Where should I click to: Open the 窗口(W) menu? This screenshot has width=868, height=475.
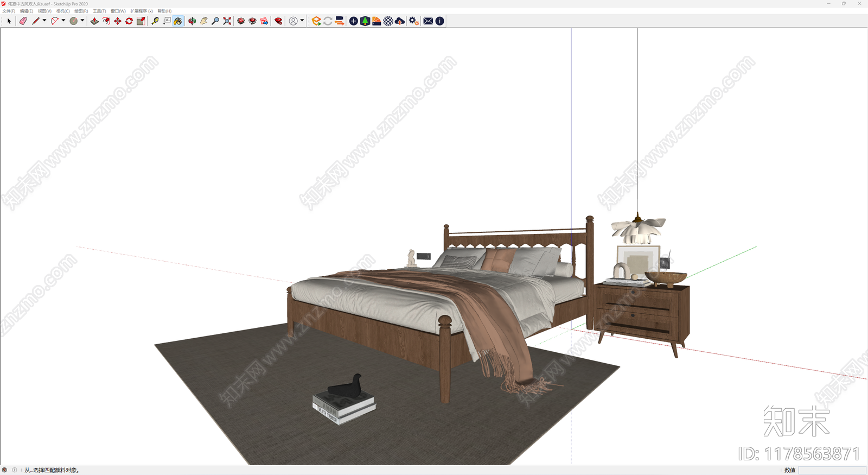[x=118, y=11]
